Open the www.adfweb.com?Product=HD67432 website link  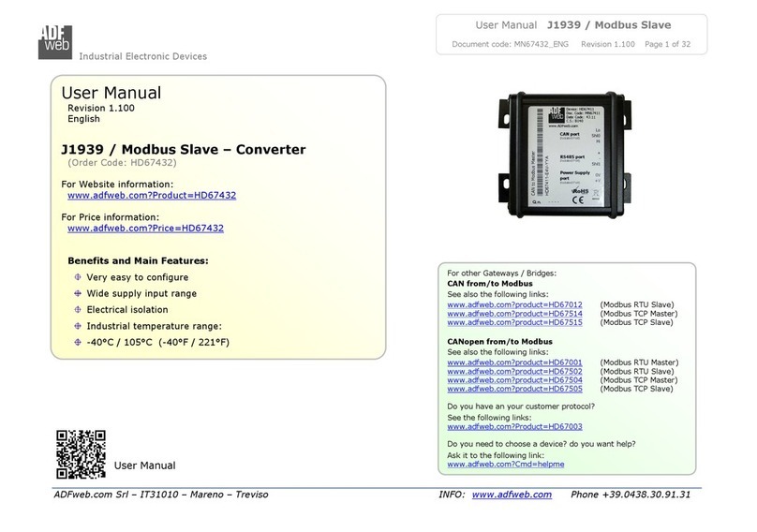tap(152, 196)
